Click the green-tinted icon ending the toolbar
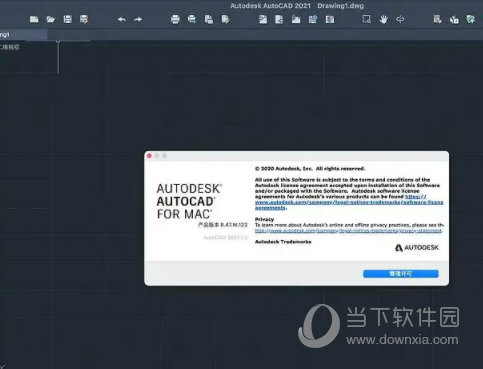 tap(471, 19)
